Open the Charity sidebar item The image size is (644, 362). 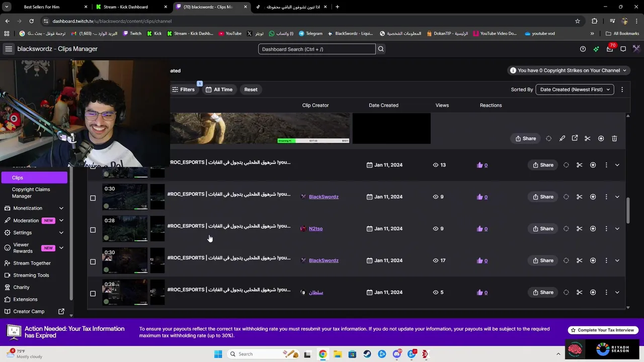pos(21,287)
